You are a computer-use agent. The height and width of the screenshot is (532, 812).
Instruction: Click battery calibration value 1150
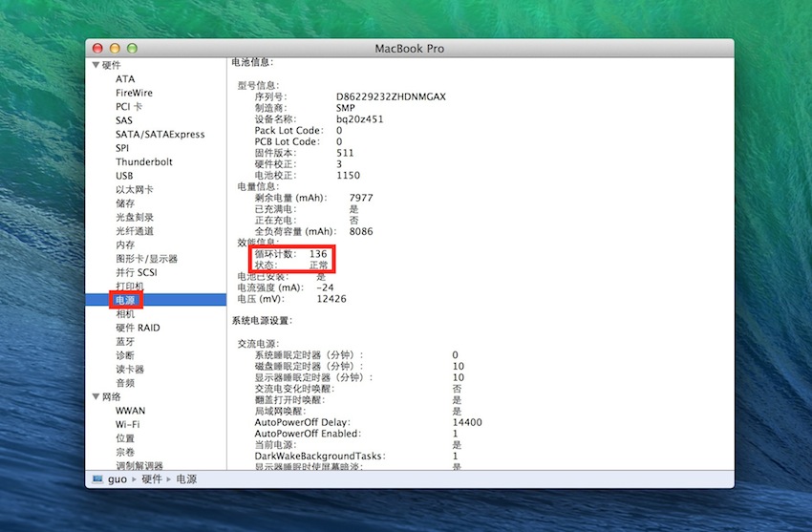[348, 176]
